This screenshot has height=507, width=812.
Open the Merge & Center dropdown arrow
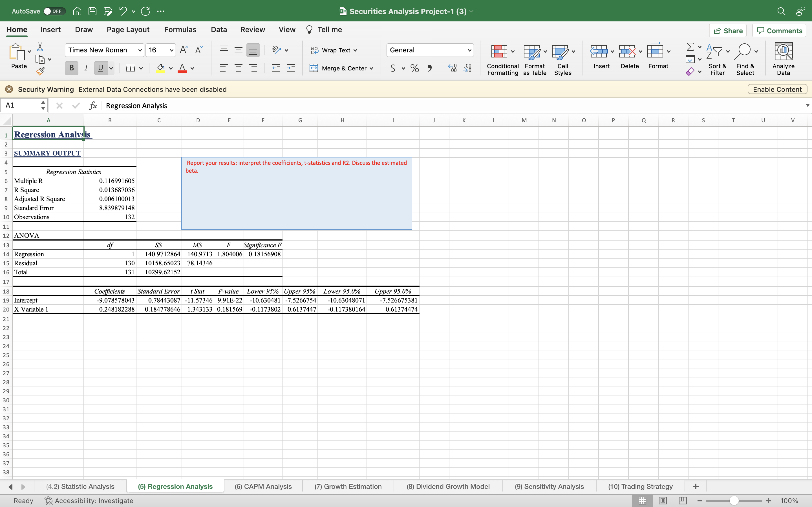(x=371, y=68)
